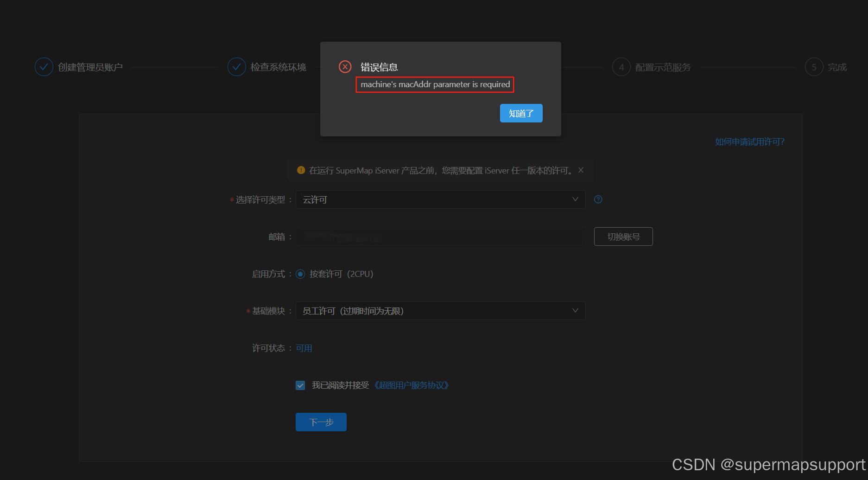Click the 错误信息 dialog title
The height and width of the screenshot is (480, 868).
[379, 67]
